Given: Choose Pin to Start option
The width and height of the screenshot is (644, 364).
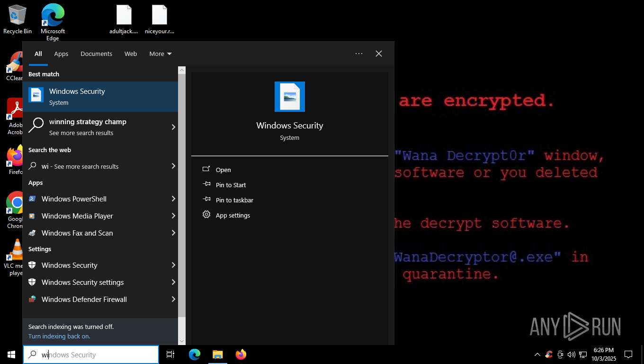Looking at the screenshot, I should [290, 185].
